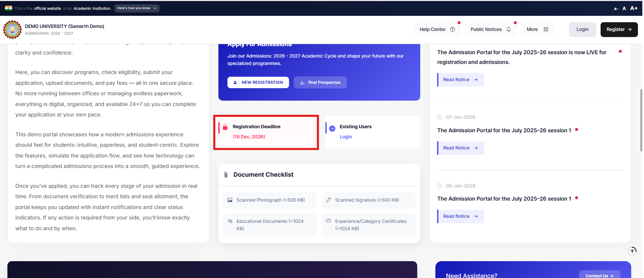
Task: Increase font size with A+ control
Action: click(634, 8)
